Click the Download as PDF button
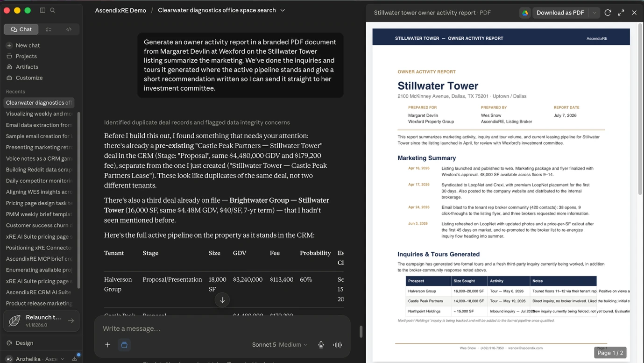This screenshot has height=363, width=644. click(x=560, y=13)
